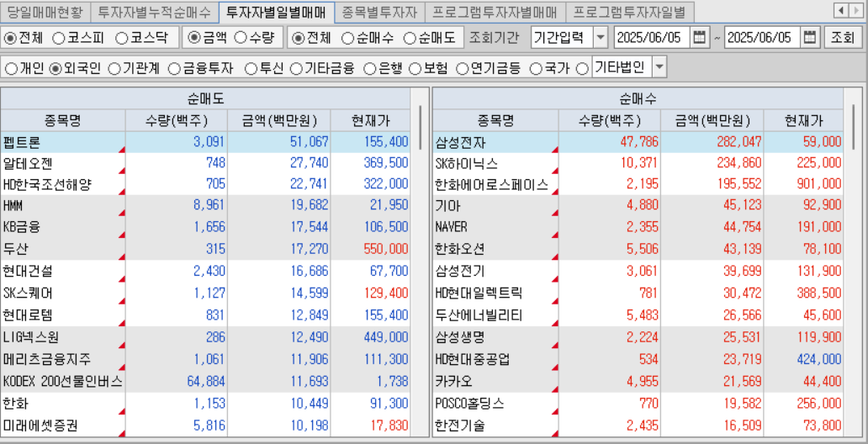Switch to the 투자자별누적순매수 tab
The width and height of the screenshot is (868, 444).
(154, 11)
